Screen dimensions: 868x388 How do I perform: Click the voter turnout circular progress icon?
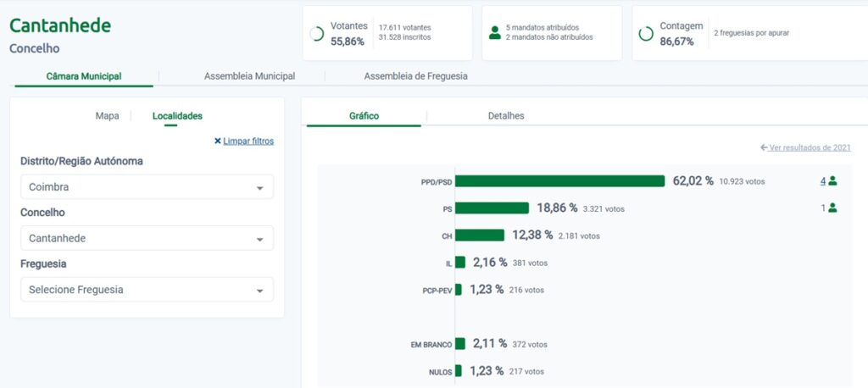pos(317,34)
